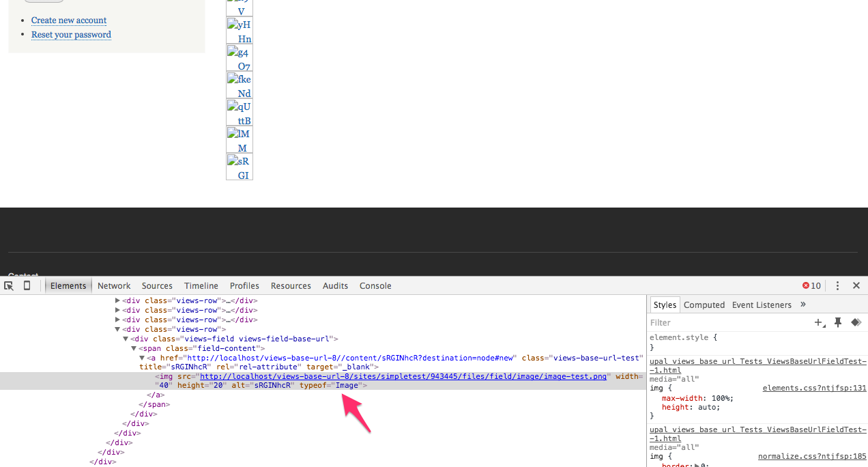Open hidden panels with the chevron overflow

803,305
